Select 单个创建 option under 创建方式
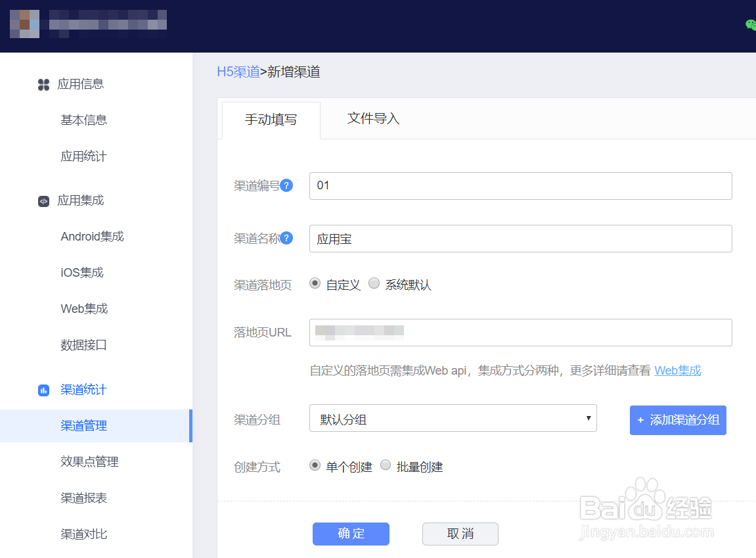Viewport: 756px width, 558px height. tap(315, 465)
